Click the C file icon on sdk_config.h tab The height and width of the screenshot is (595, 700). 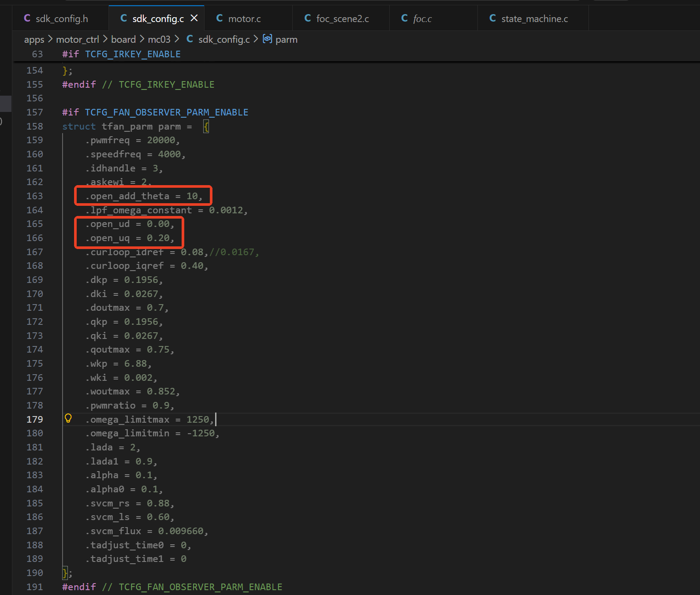tap(27, 18)
